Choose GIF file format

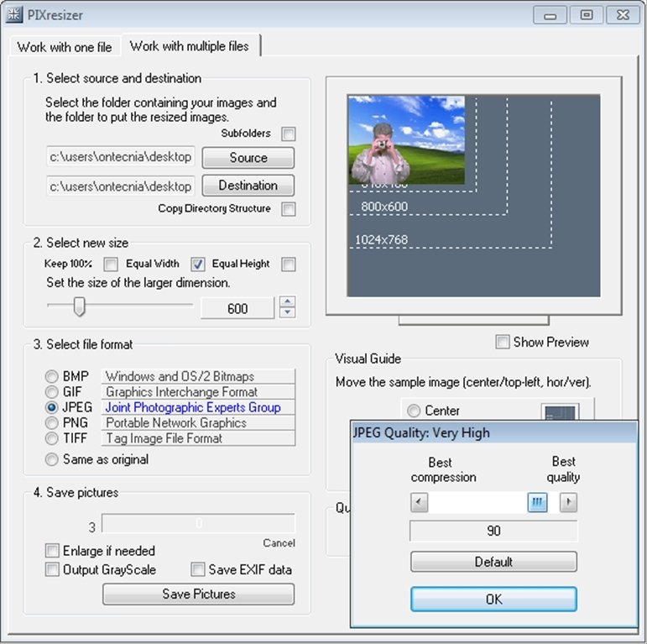51,391
